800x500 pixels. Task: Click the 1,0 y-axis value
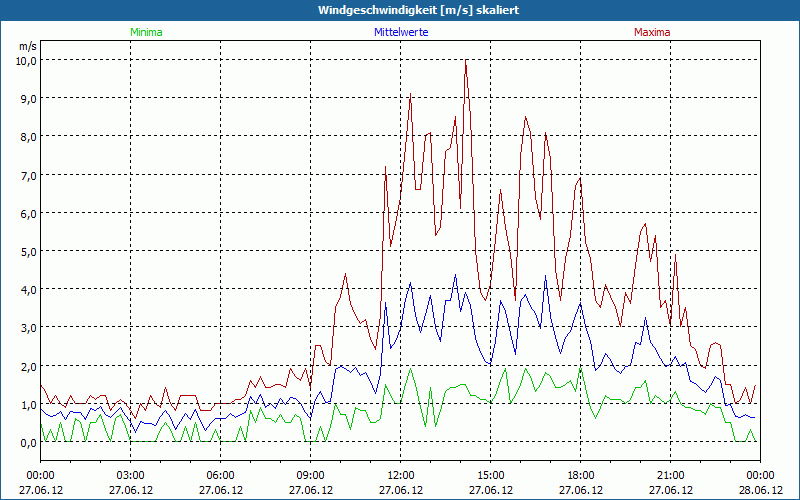(30, 405)
